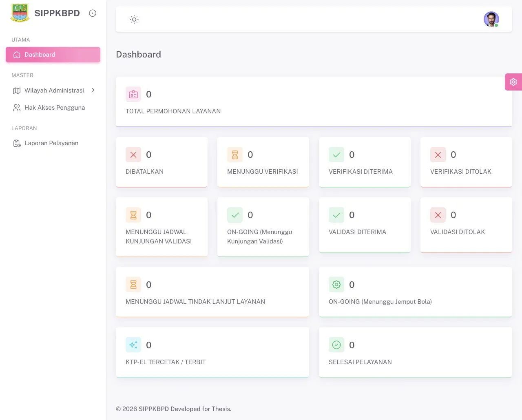The width and height of the screenshot is (522, 420).
Task: Switch theme using the sun icon
Action: (x=134, y=19)
